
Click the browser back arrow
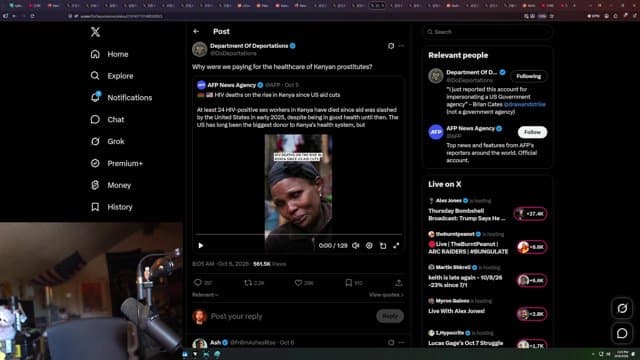coord(14,16)
